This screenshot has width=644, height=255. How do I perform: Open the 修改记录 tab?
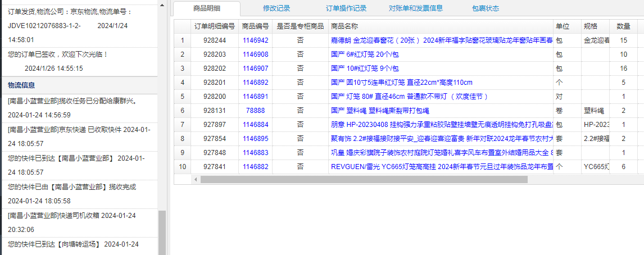tap(276, 8)
